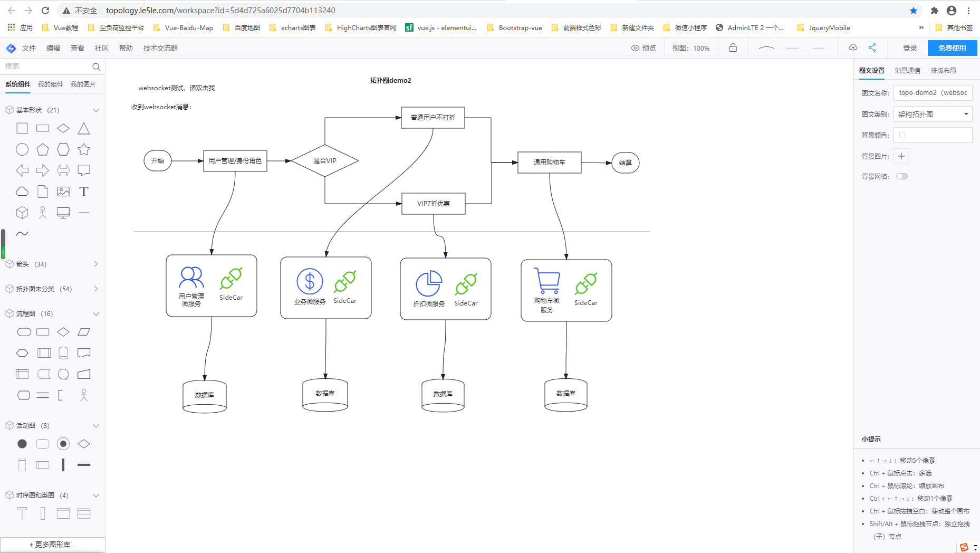The height and width of the screenshot is (553, 980).
Task: Click the 图文名称 input field
Action: (933, 92)
